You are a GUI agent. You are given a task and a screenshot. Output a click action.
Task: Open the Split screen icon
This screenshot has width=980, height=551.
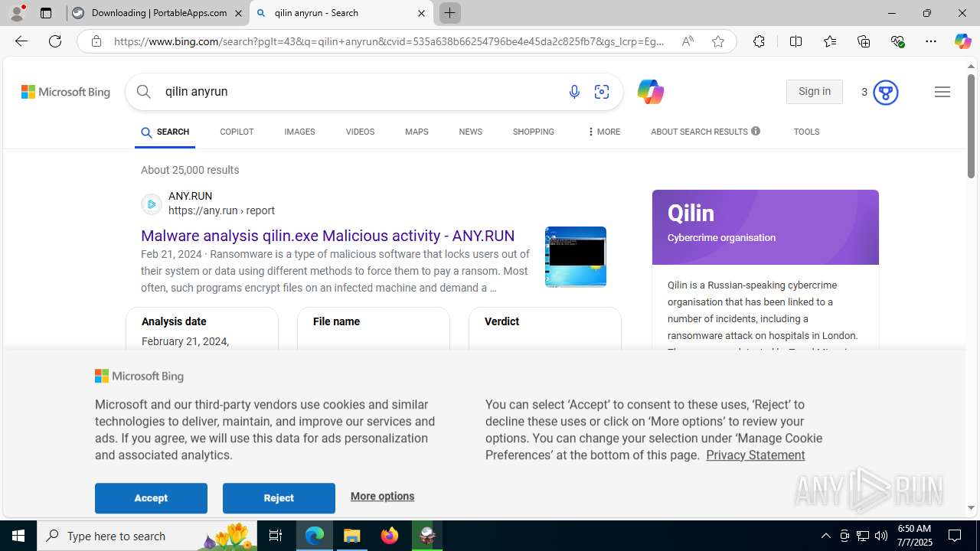coord(795,41)
